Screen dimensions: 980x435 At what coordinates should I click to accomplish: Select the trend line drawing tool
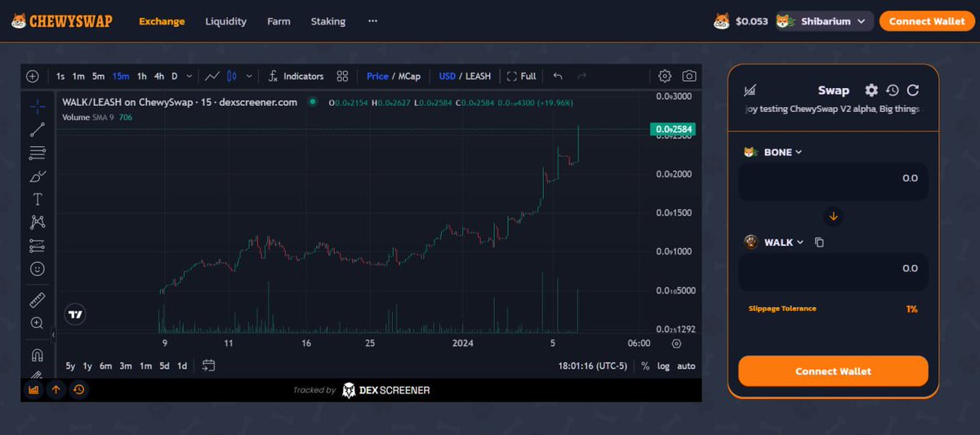coord(38,129)
